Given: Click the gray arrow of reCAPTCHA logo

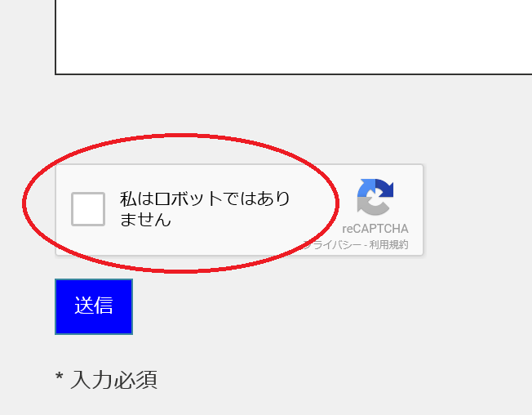Looking at the screenshot, I should tap(370, 207).
